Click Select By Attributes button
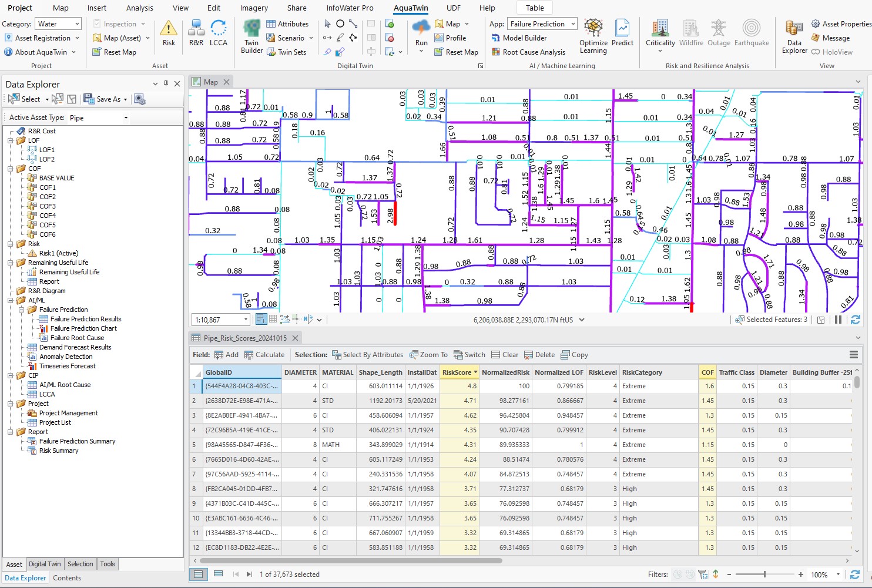Image resolution: width=872 pixels, height=588 pixels. point(367,355)
